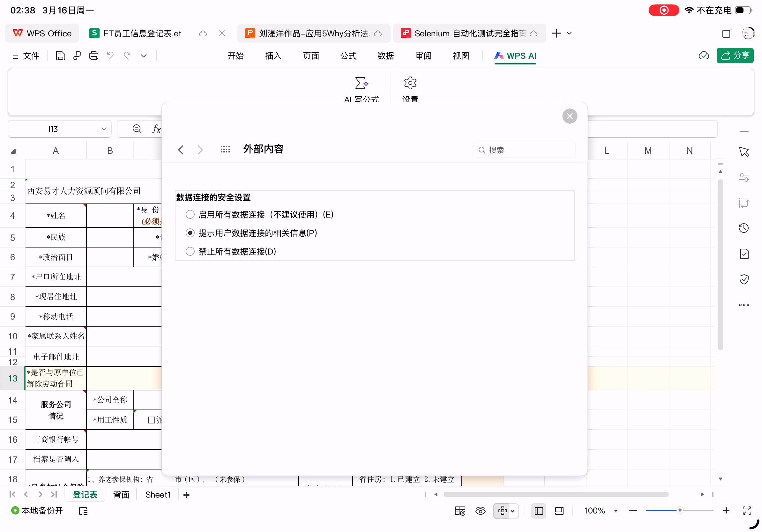This screenshot has height=532, width=762.
Task: Go back with the left chevron in the dialog
Action: (x=181, y=150)
